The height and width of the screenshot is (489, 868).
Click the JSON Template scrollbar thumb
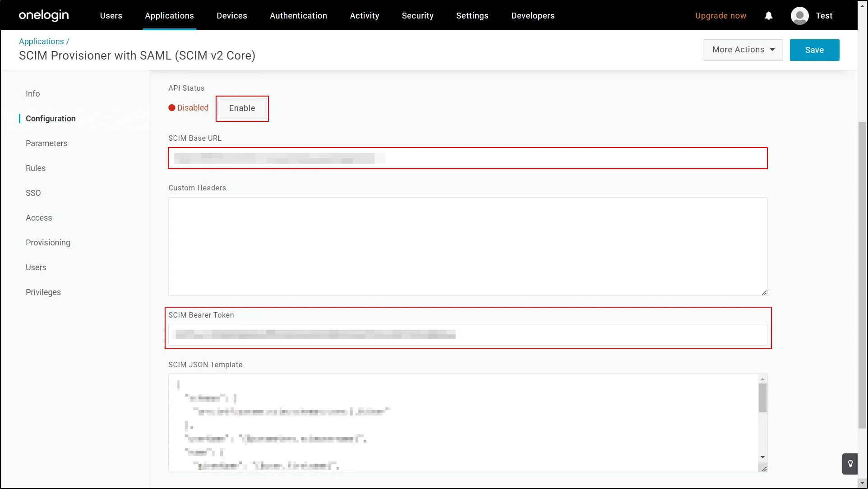(x=762, y=398)
